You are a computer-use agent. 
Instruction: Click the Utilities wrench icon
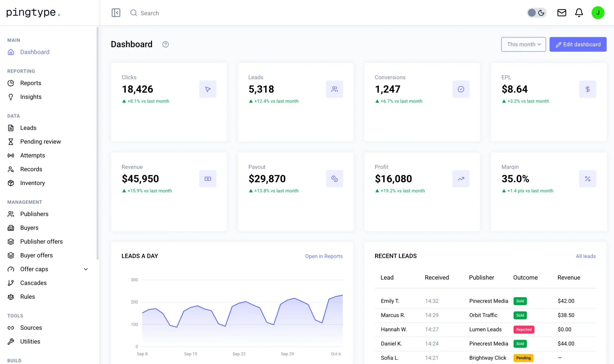(x=11, y=341)
